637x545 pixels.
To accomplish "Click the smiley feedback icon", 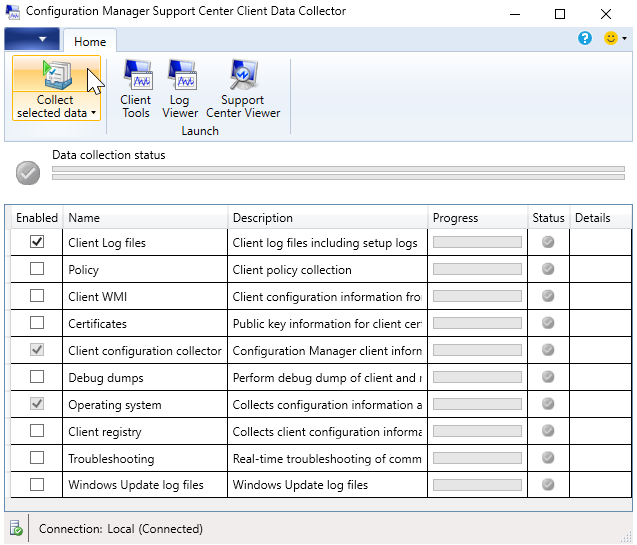I will click(610, 39).
